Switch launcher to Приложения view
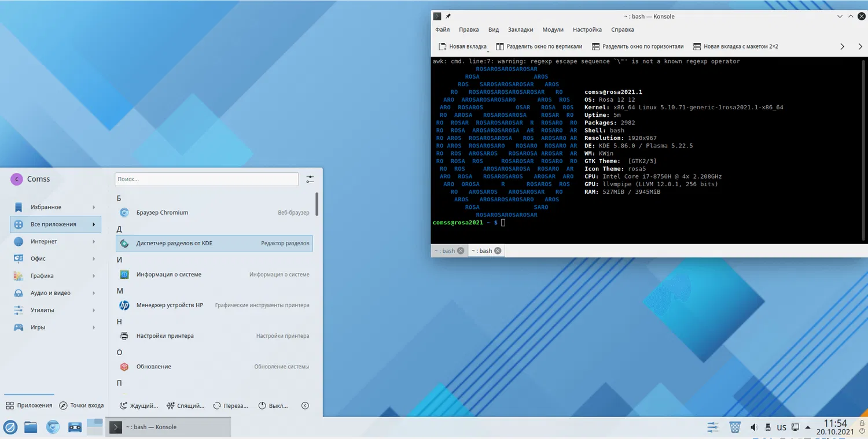This screenshot has width=868, height=439. pyautogui.click(x=29, y=405)
